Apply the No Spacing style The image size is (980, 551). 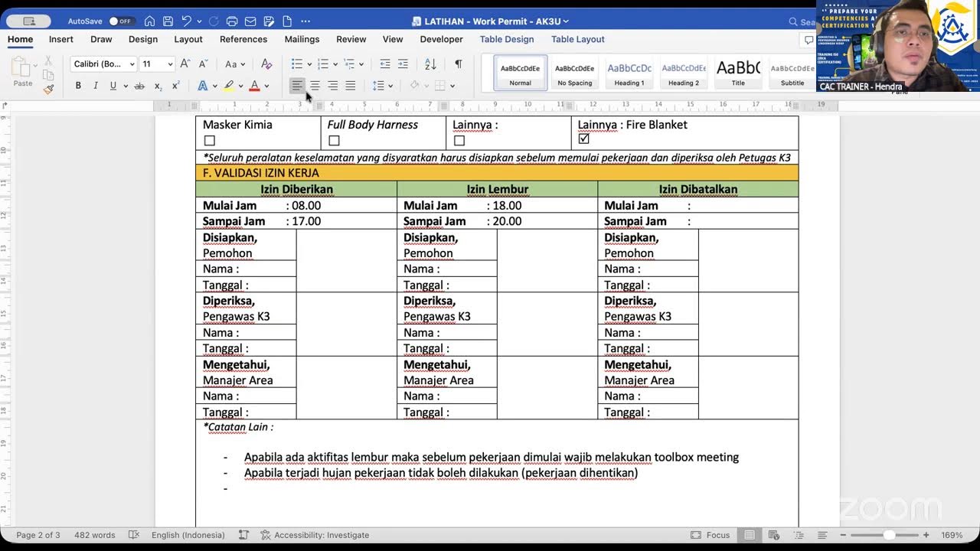tap(575, 73)
